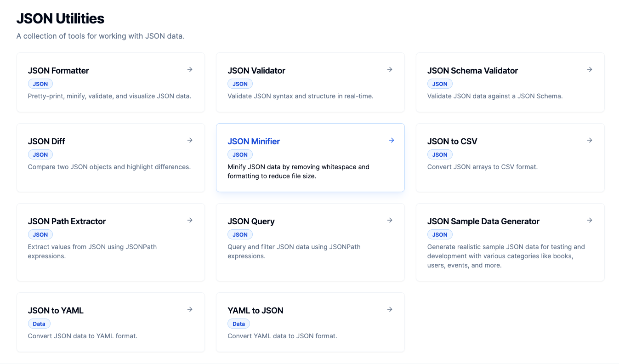Open the JSON Minifier tool
Image resolution: width=619 pixels, height=364 pixels.
coord(310,157)
